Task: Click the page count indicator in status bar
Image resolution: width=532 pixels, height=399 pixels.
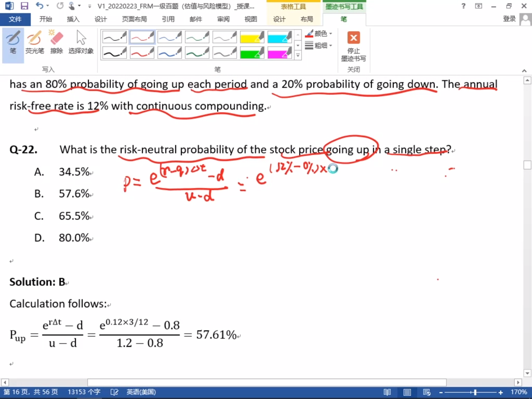Action: point(31,392)
